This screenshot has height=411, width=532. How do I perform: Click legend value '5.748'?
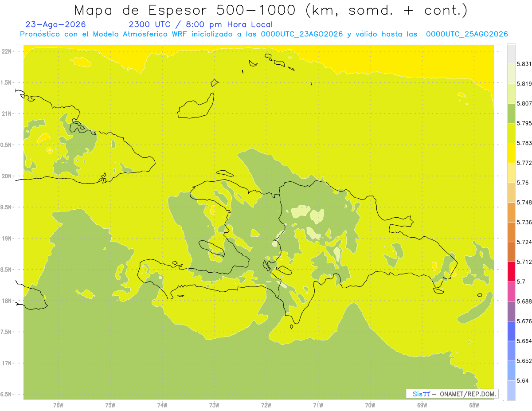tap(525, 202)
